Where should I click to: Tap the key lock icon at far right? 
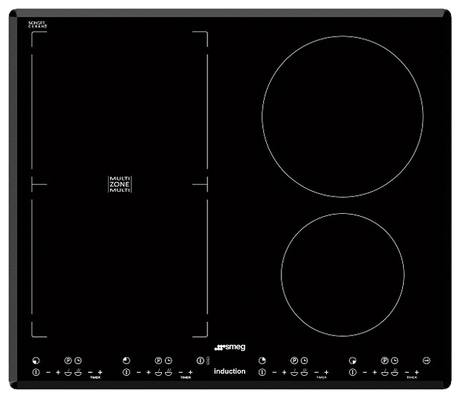(426, 360)
